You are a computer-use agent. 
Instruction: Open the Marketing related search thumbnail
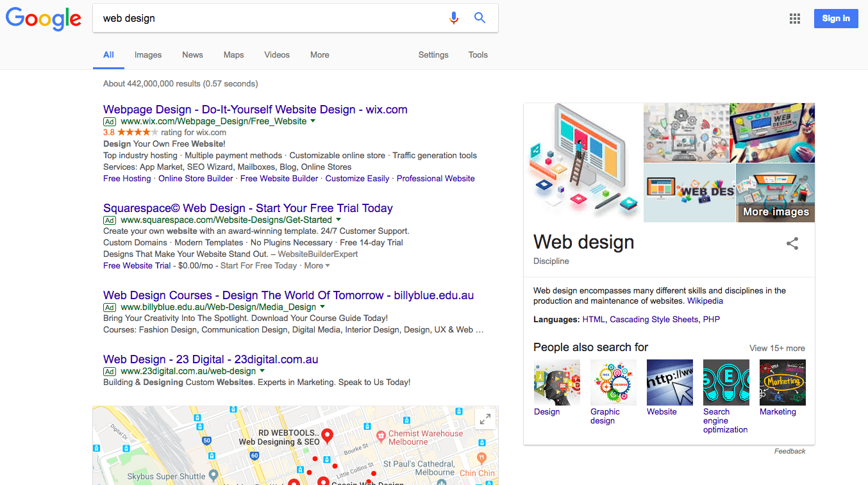783,382
